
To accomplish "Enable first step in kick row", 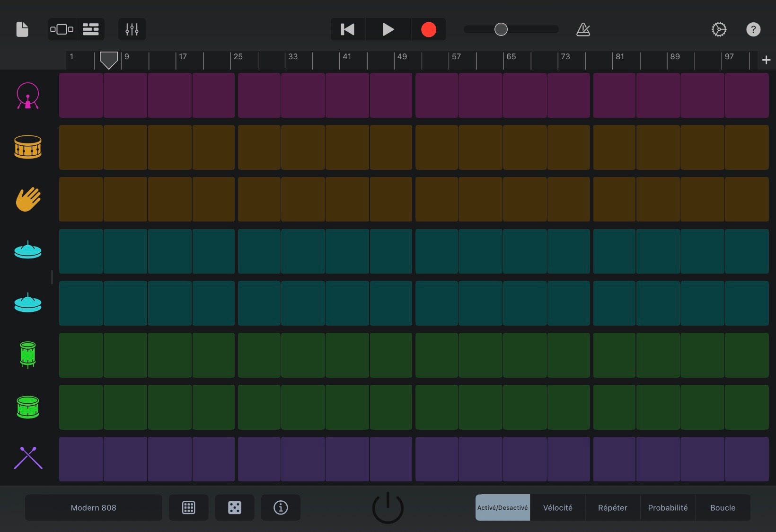I will [x=81, y=95].
